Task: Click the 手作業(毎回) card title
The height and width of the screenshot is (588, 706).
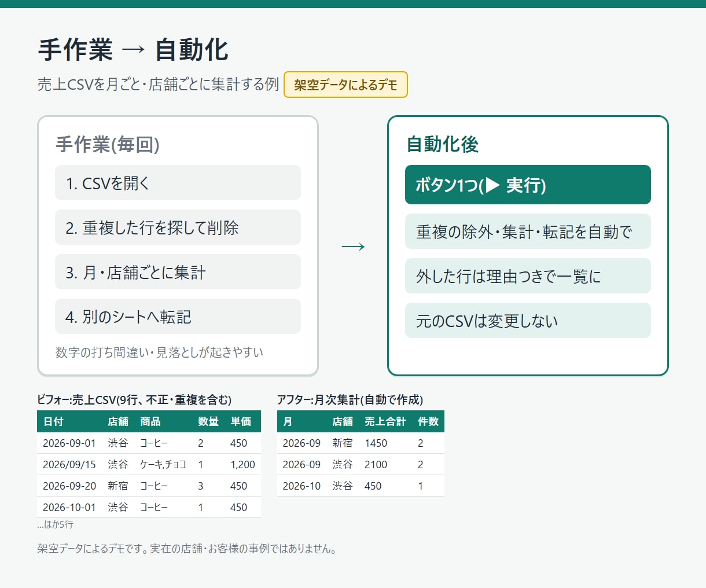Action: pyautogui.click(x=108, y=144)
